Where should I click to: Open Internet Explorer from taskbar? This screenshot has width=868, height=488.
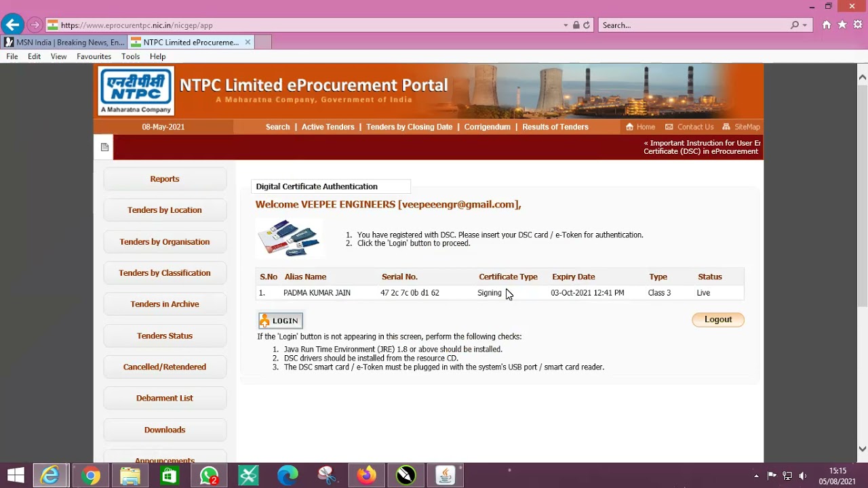[x=50, y=476]
